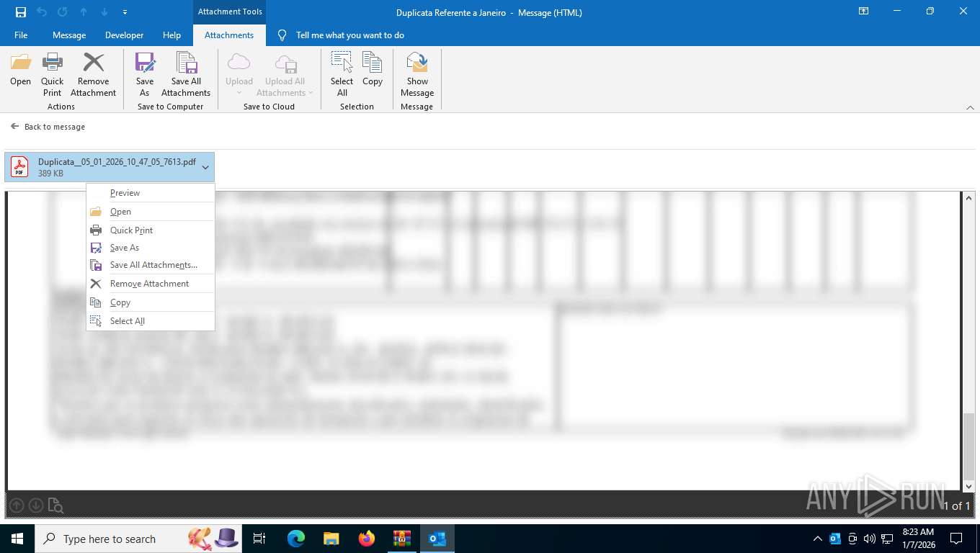
Task: Switch to the Developer tab
Action: (124, 35)
